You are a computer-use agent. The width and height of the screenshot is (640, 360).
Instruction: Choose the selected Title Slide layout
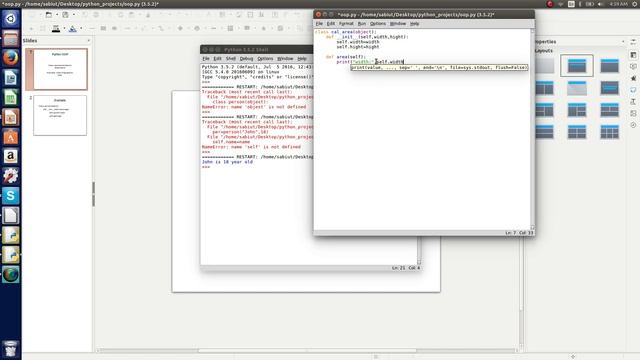coord(577,66)
